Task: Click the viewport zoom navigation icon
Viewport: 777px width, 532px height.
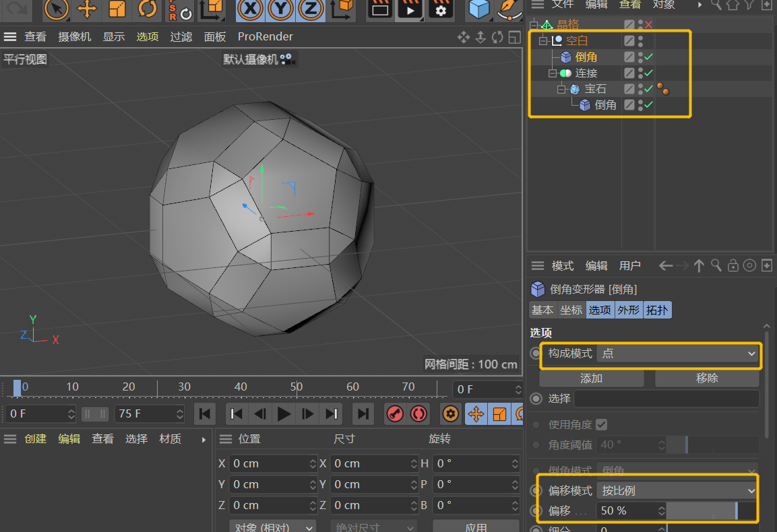Action: click(x=480, y=37)
